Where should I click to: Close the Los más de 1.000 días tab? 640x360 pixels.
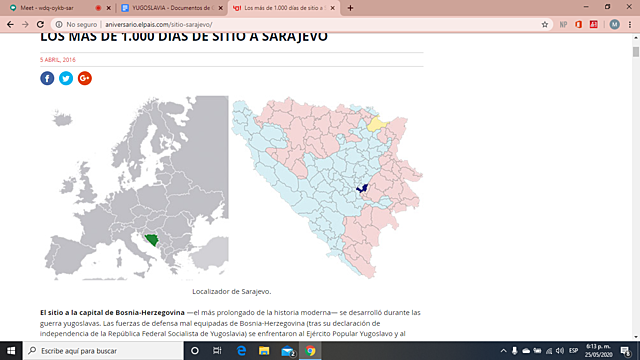point(333,8)
